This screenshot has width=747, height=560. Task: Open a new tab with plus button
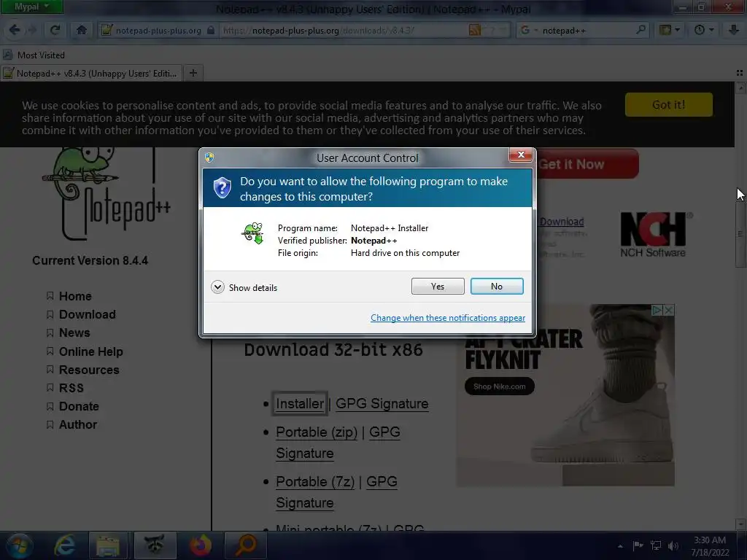(193, 73)
